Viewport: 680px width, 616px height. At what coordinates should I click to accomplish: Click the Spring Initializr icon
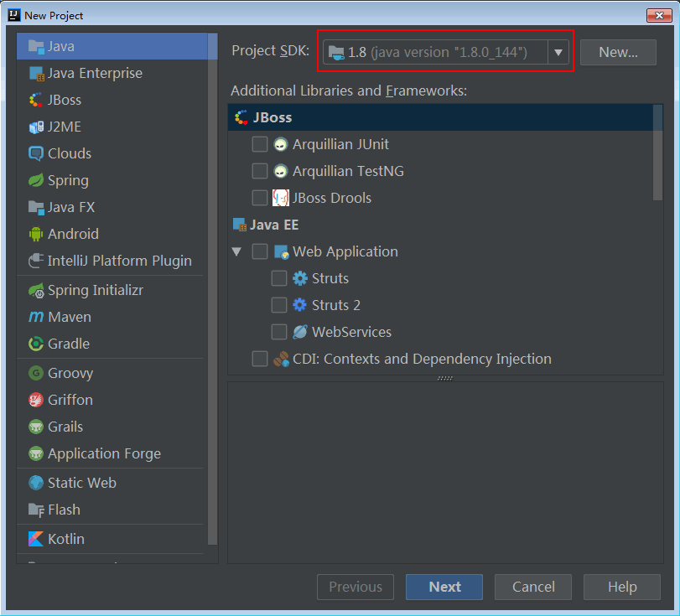pos(36,291)
